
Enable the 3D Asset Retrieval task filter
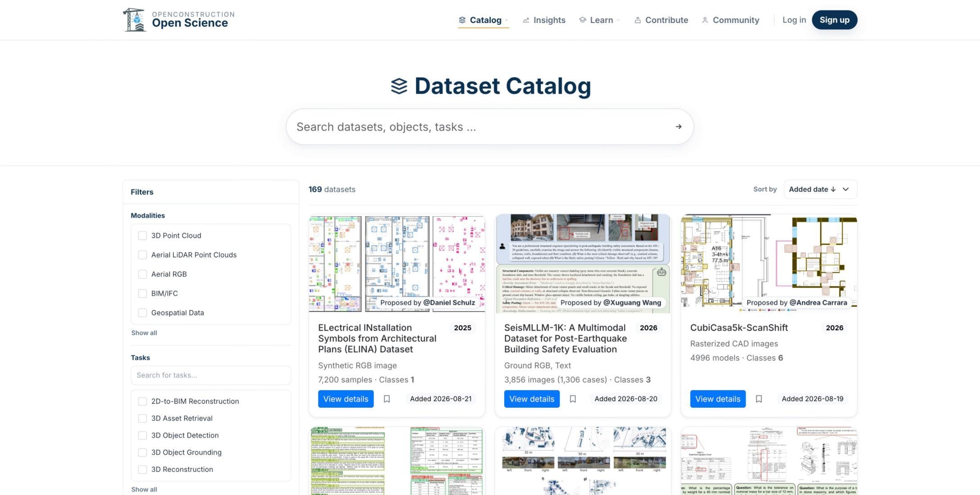point(142,418)
